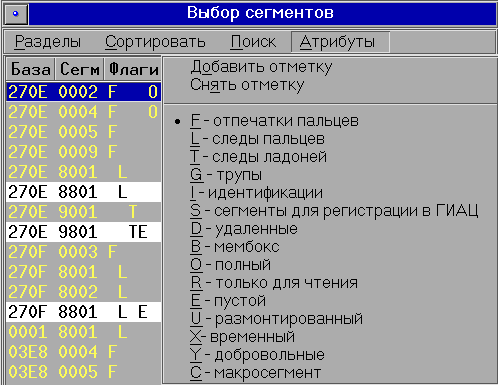The image size is (498, 385).
Task: Select the F - отпечатки пальцев option
Action: [x=274, y=121]
